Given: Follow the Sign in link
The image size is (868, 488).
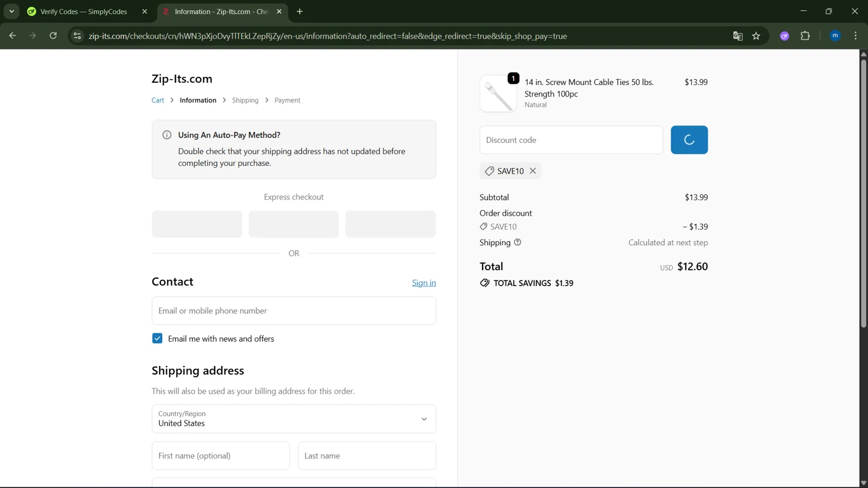Looking at the screenshot, I should 424,283.
